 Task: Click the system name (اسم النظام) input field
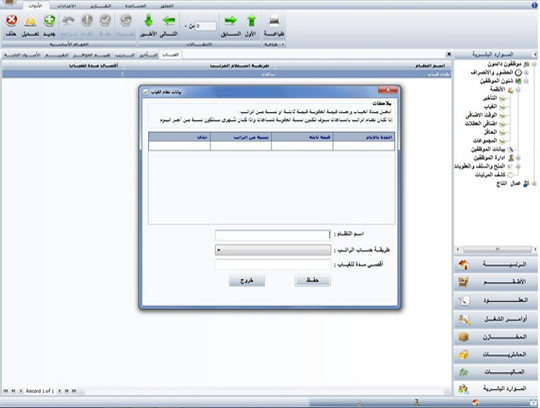coord(273,235)
